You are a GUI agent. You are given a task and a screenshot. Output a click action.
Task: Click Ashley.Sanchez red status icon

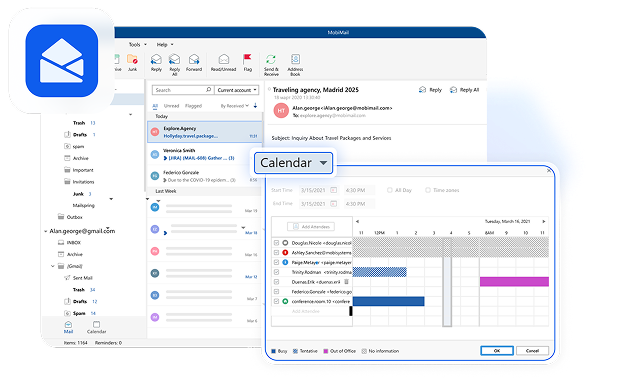[x=285, y=252]
